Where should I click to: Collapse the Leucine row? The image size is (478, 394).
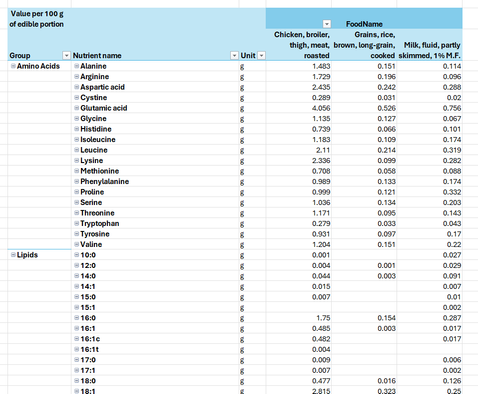77,150
